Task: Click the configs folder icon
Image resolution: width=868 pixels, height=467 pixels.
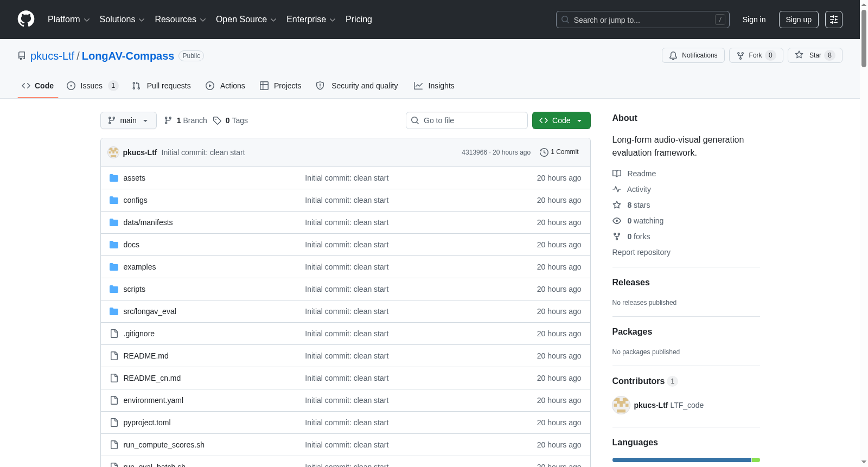Action: point(114,200)
